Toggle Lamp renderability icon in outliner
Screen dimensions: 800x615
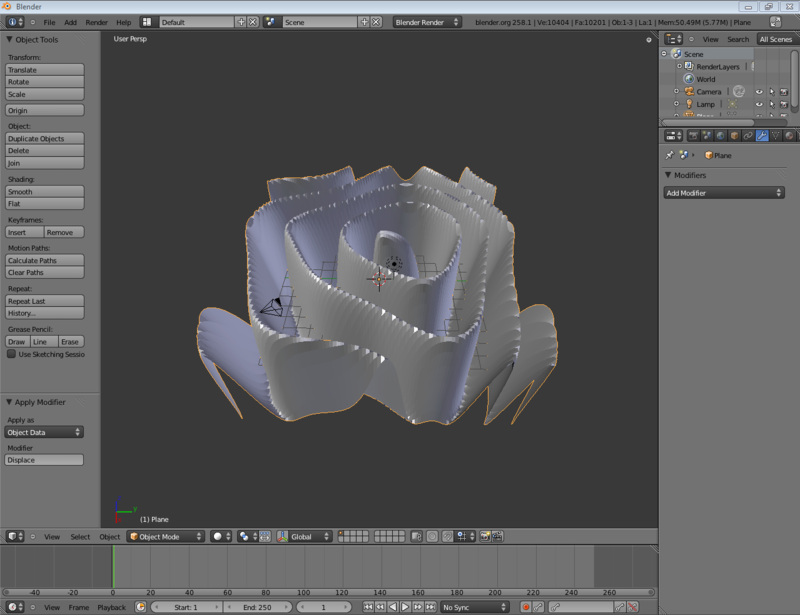coord(784,104)
